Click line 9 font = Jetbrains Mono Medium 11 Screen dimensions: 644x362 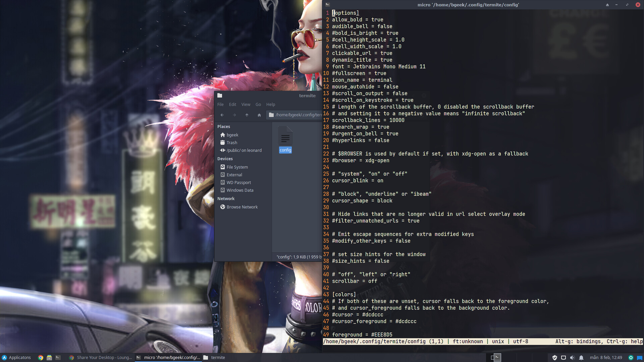[x=379, y=66]
